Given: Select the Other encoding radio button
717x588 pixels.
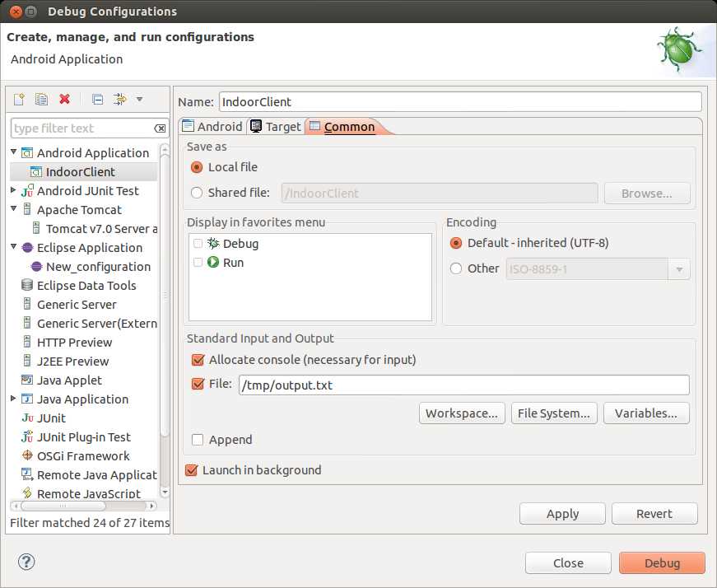Looking at the screenshot, I should point(456,268).
